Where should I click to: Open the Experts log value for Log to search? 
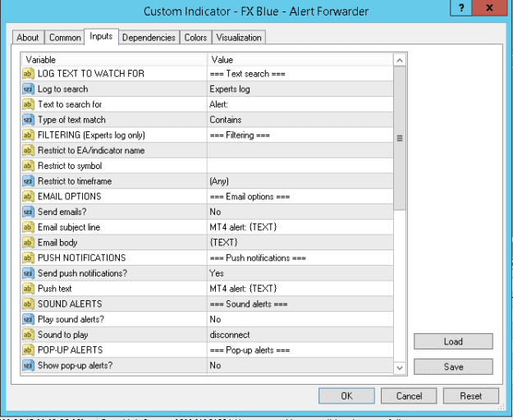click(300, 89)
